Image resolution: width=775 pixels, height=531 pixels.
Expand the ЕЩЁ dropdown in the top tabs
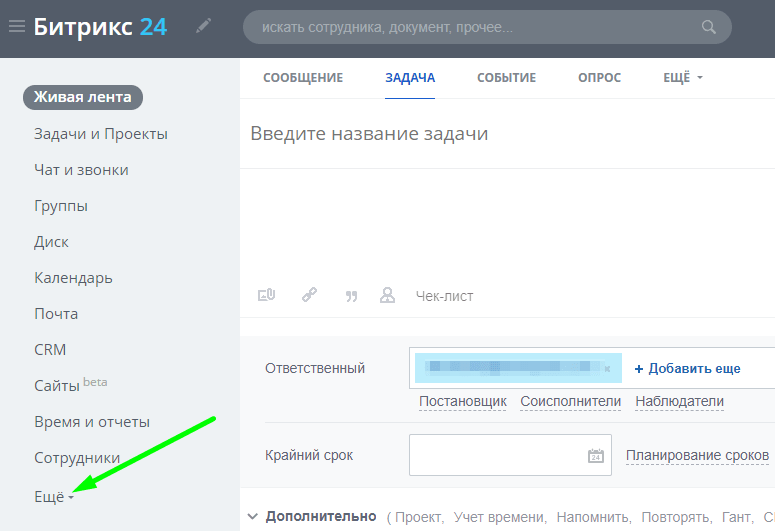[x=683, y=78]
